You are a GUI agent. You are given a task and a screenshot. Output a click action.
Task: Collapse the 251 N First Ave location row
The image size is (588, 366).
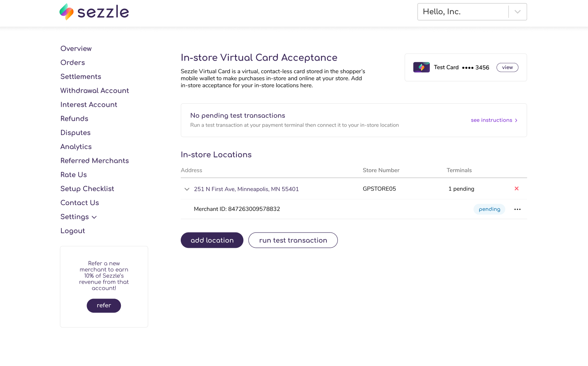[187, 189]
